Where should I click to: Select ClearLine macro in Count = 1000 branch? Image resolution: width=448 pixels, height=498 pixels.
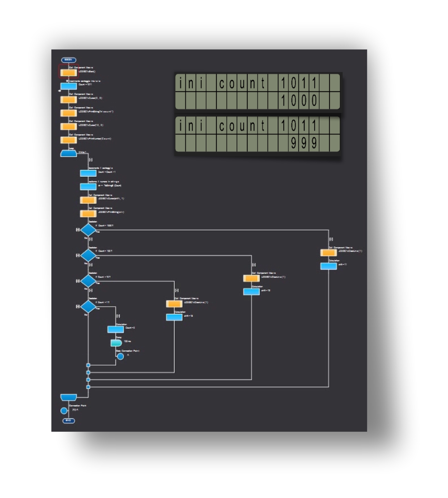tap(329, 253)
